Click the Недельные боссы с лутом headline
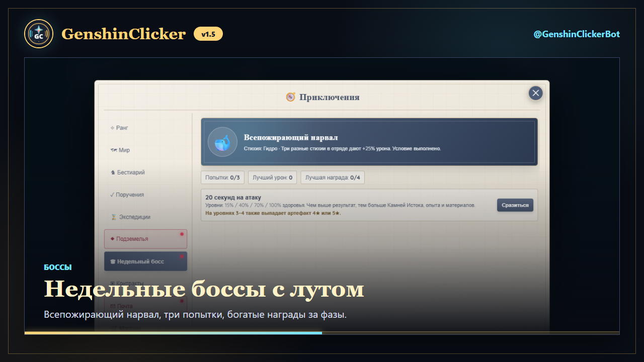Image resolution: width=644 pixels, height=362 pixels. (204, 289)
